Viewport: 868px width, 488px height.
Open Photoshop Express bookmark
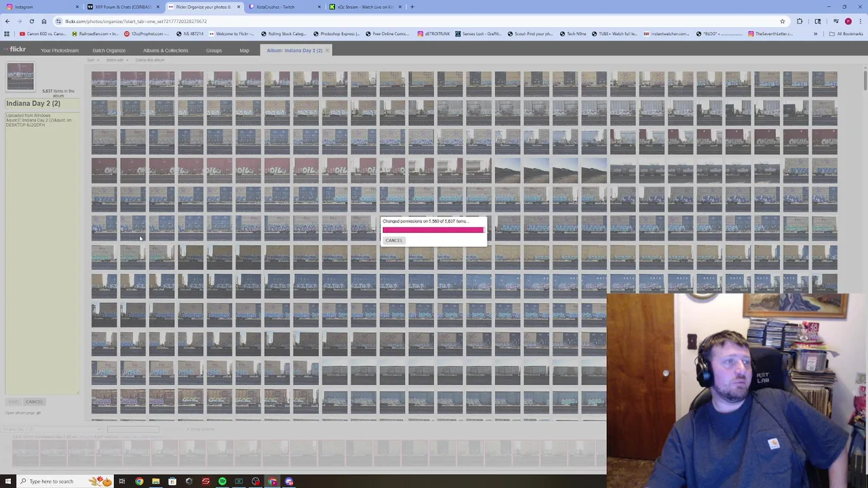[x=336, y=34]
